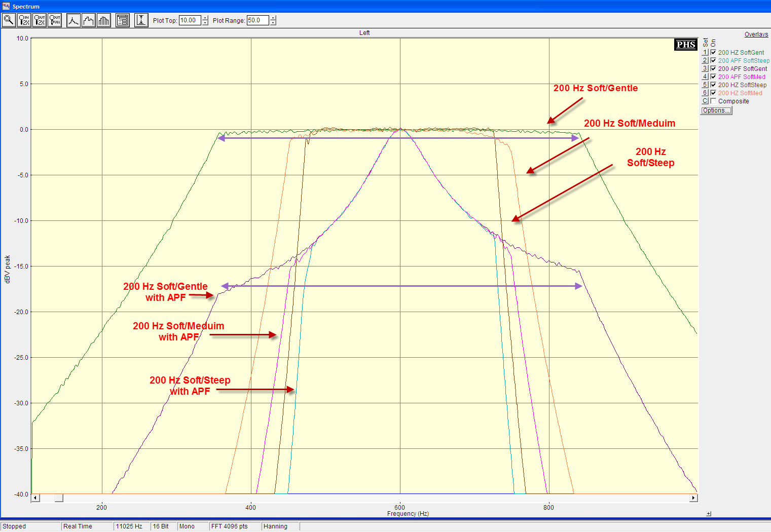Increase Plot Top with up arrow
The image size is (771, 532).
(x=205, y=18)
